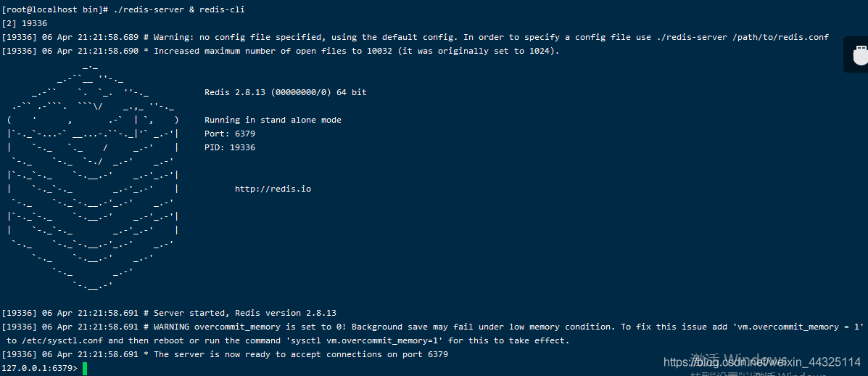Click the ready to accept connections line

tap(225, 354)
